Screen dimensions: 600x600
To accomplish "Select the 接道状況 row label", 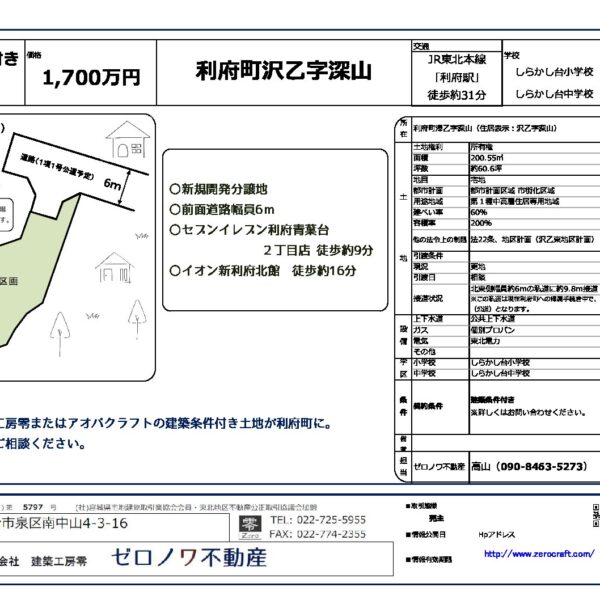I will click(x=428, y=298).
